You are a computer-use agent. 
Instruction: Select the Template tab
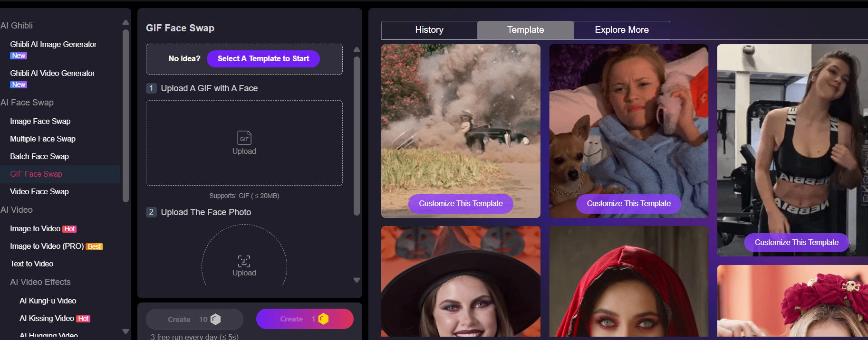pyautogui.click(x=525, y=30)
